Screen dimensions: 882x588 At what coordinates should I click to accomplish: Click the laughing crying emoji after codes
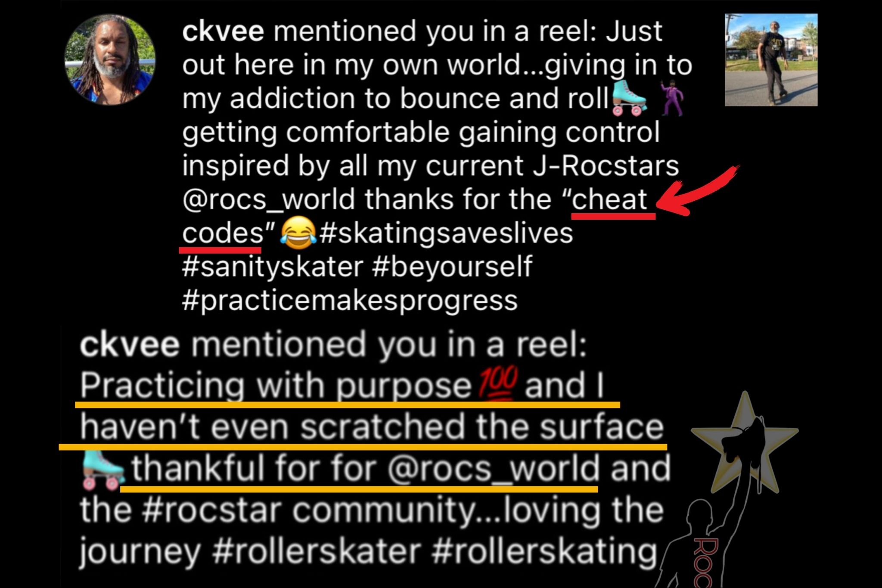[298, 233]
